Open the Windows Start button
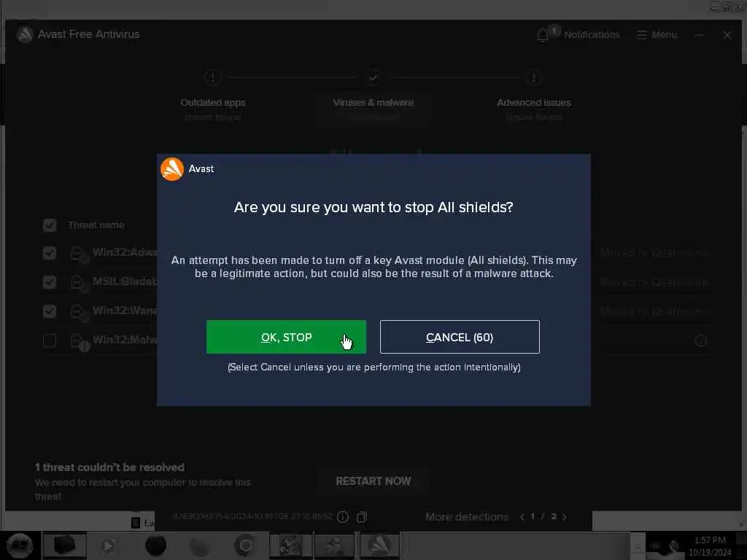This screenshot has height=560, width=747. [20, 545]
